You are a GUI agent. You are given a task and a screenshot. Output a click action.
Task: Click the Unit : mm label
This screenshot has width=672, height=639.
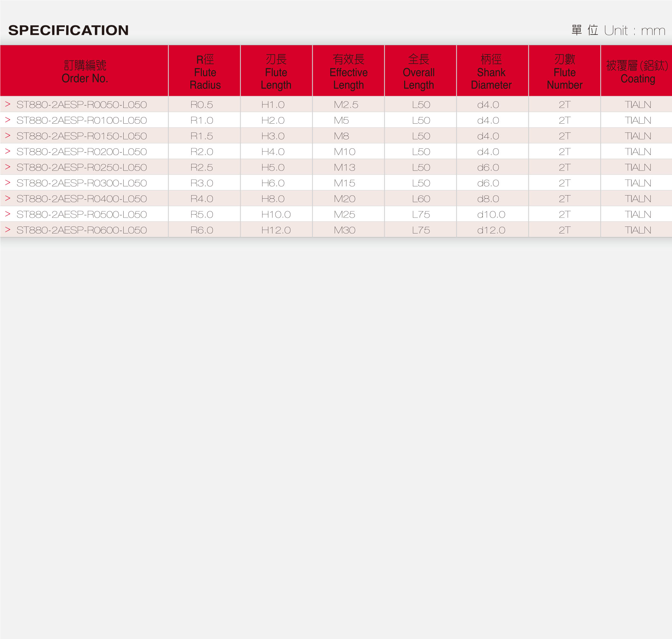point(635,31)
